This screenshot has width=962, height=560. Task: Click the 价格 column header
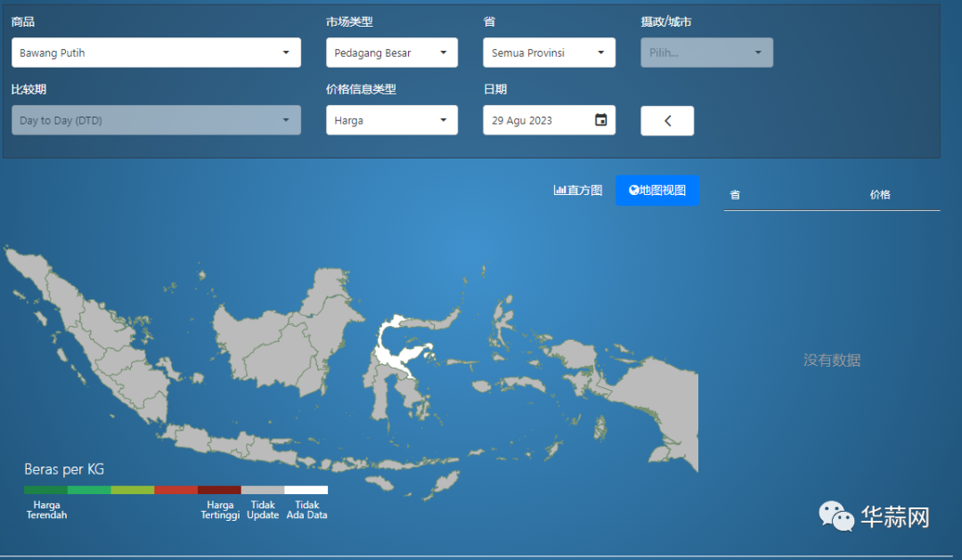pyautogui.click(x=880, y=195)
